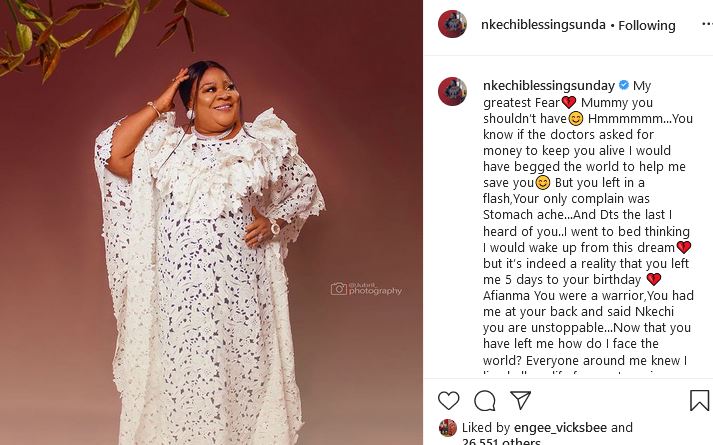This screenshot has width=713, height=445.
Task: Click the small liker avatar near 'Liked by'
Action: coord(447,428)
